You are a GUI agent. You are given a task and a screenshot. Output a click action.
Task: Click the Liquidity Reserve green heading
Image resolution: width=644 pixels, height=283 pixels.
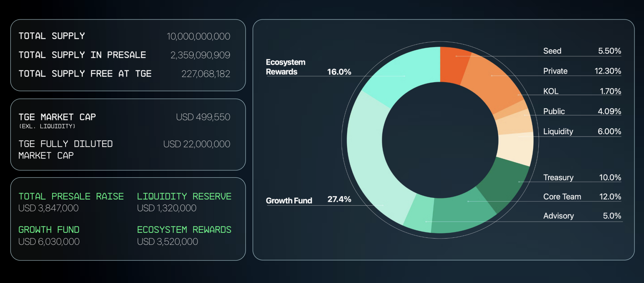tap(184, 196)
